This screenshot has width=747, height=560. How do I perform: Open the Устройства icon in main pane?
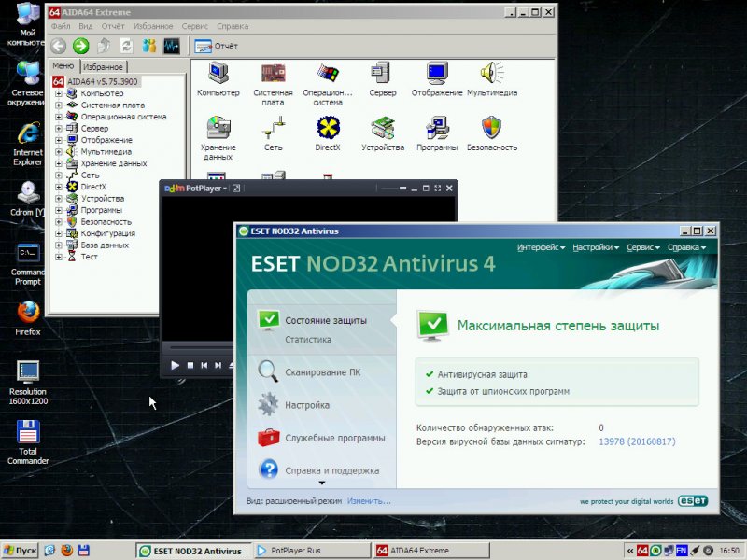[x=383, y=133]
